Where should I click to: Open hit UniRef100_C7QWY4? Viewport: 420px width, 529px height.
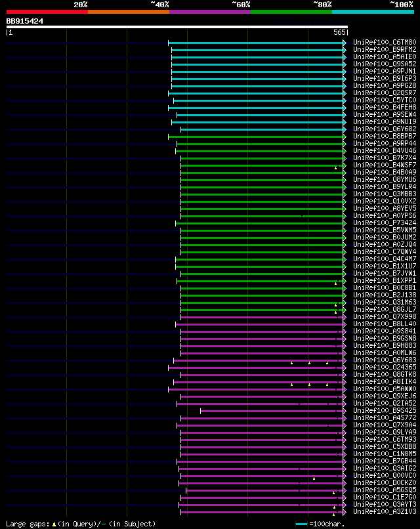point(385,252)
